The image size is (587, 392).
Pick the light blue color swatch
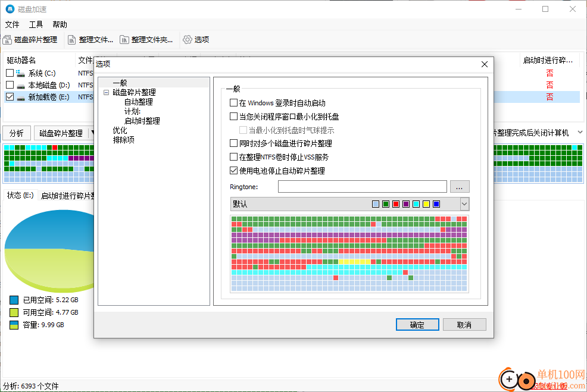[376, 204]
